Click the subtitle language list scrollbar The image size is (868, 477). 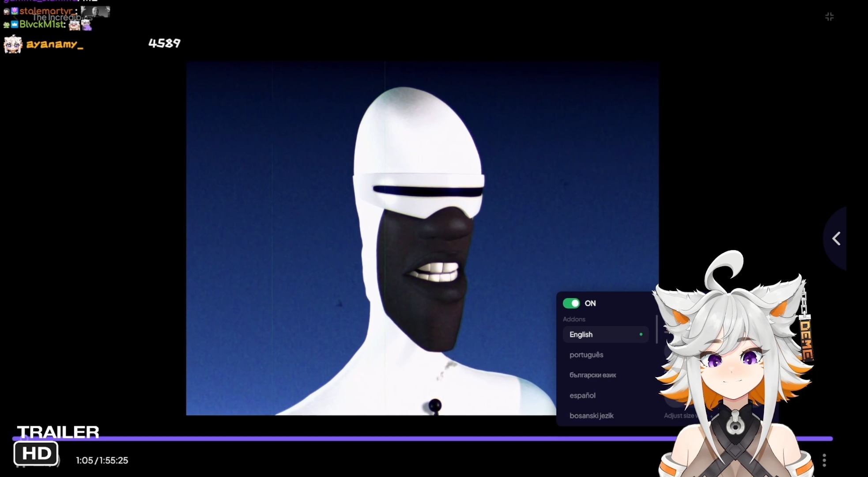(x=657, y=329)
